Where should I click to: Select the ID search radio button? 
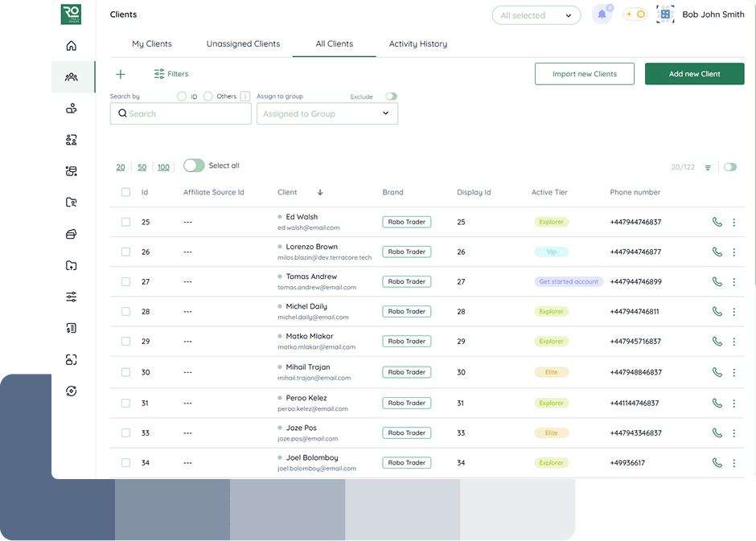point(182,96)
